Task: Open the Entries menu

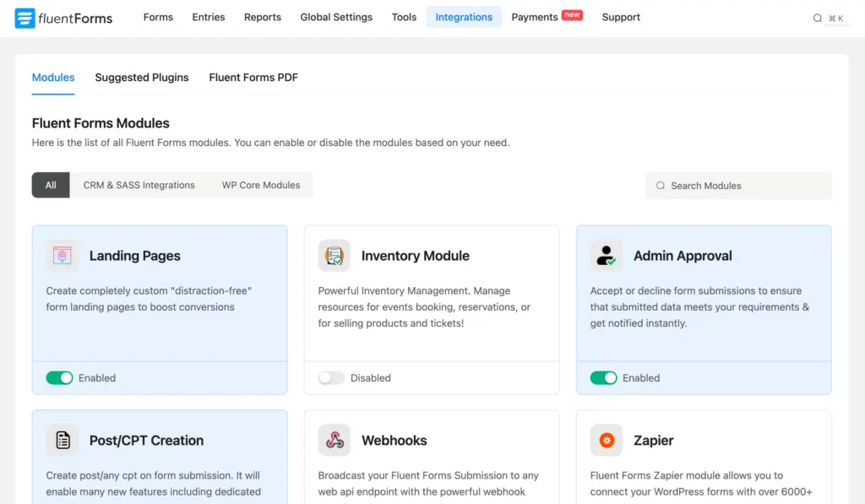Action: 209,17
